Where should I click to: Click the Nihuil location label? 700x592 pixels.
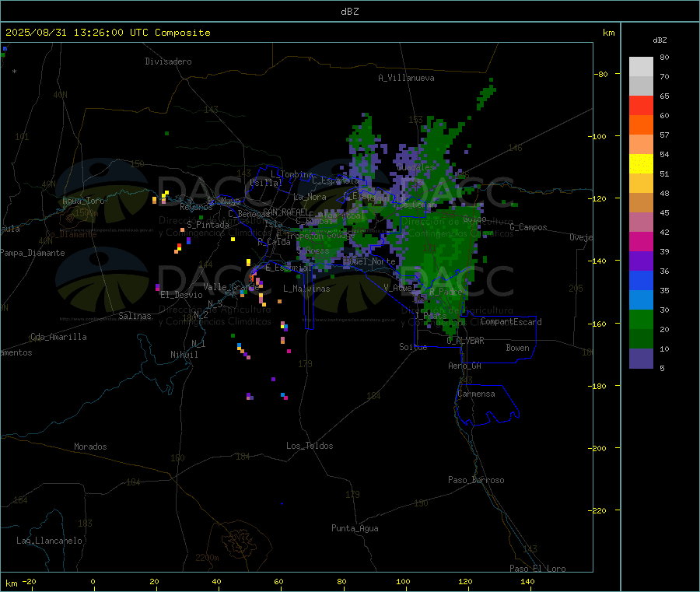coord(184,355)
